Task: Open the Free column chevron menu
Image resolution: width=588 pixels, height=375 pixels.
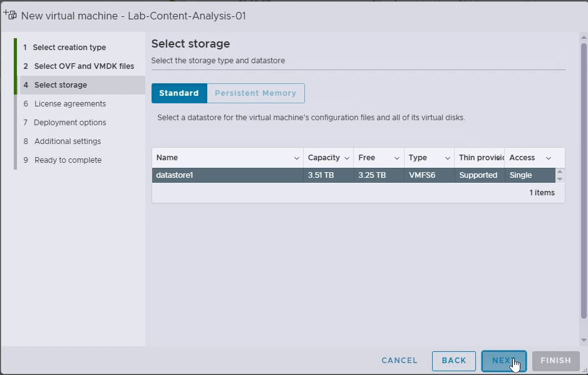Action: 397,158
